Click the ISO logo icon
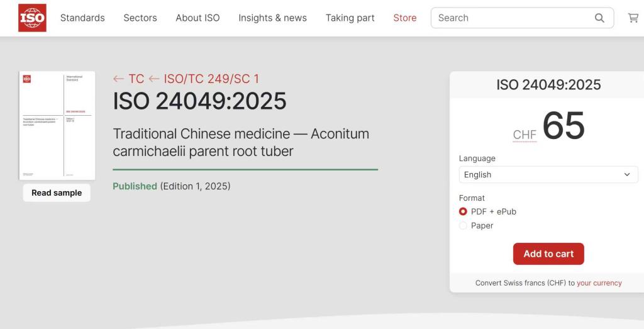This screenshot has width=644, height=329. 32,18
